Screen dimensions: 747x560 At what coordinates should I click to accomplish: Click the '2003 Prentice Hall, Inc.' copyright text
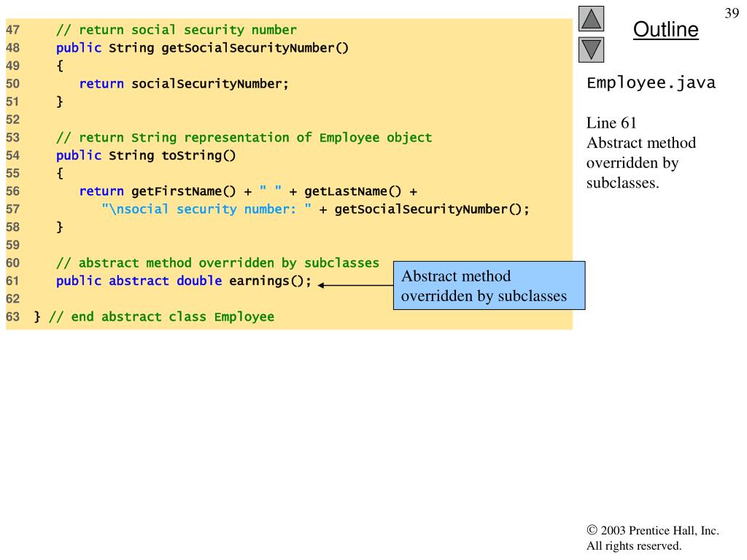(653, 531)
